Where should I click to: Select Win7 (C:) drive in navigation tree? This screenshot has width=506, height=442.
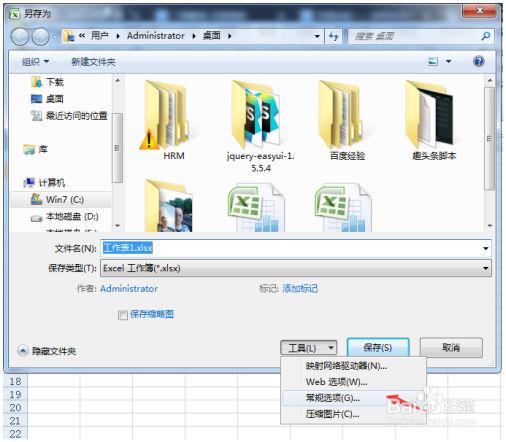tap(61, 200)
